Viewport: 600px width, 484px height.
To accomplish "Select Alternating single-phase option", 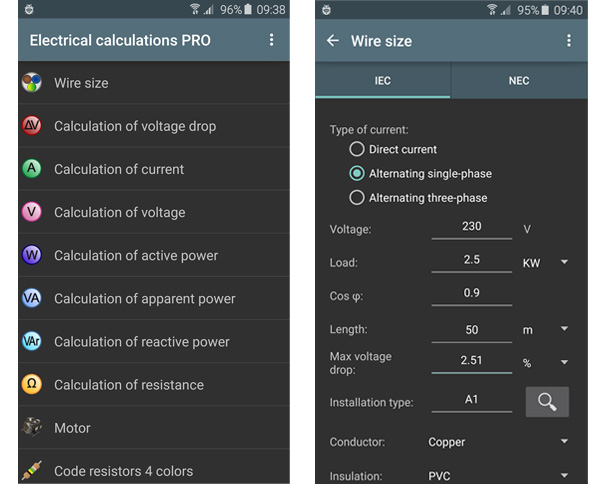I will 357,173.
